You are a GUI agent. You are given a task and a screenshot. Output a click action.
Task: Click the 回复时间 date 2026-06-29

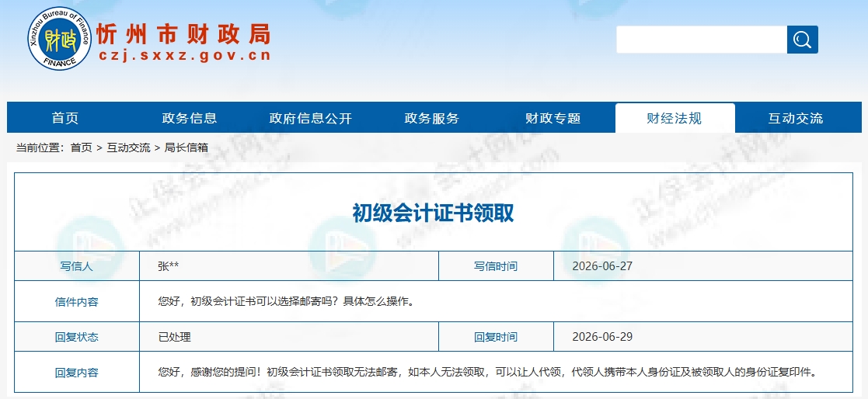(602, 337)
